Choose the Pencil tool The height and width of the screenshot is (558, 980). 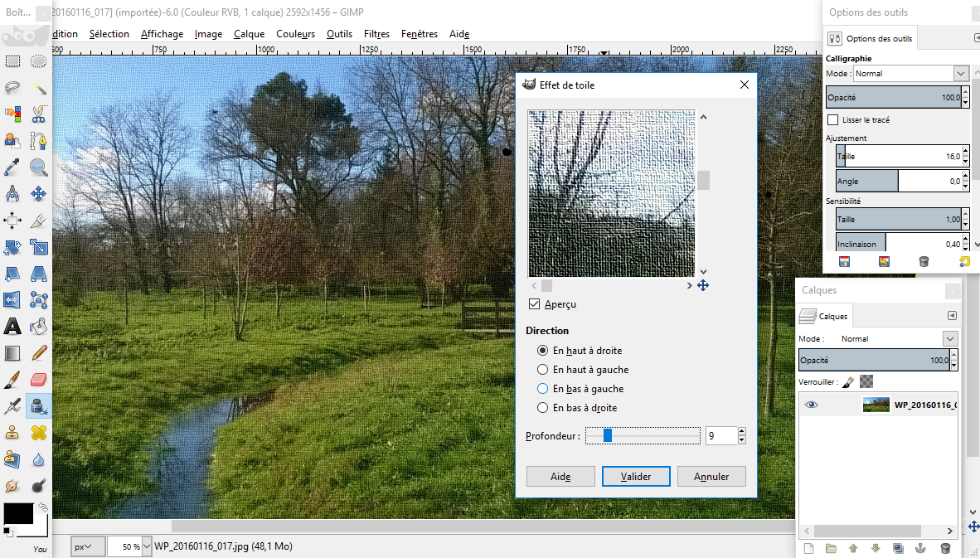click(x=38, y=352)
